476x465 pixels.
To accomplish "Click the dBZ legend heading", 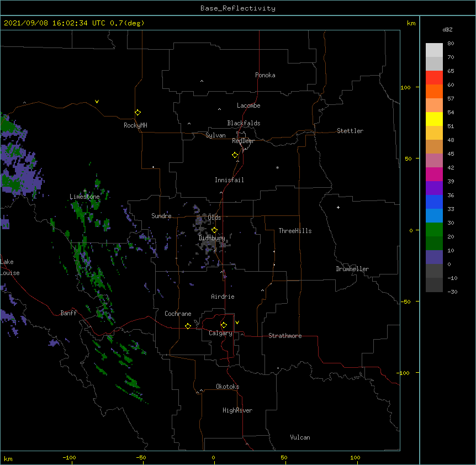I will click(447, 30).
